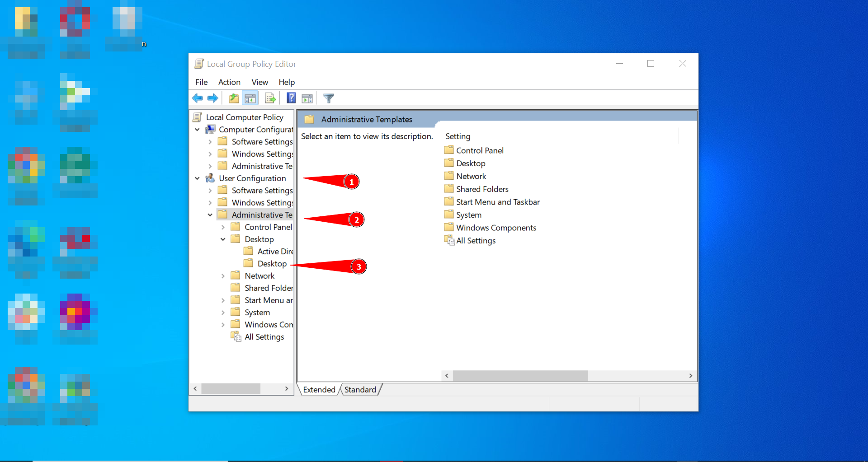Open All Settings in the right pane

(x=475, y=240)
